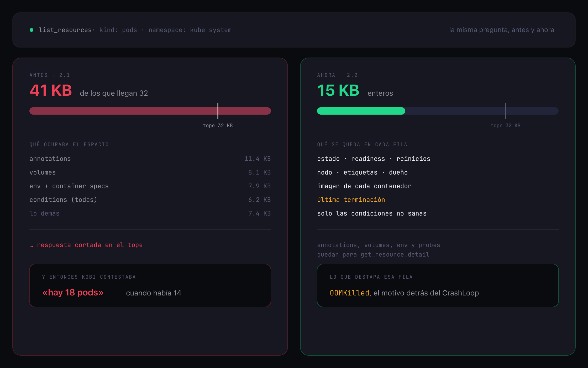
Task: Click the '6.2 KB' value
Action: [x=259, y=200]
